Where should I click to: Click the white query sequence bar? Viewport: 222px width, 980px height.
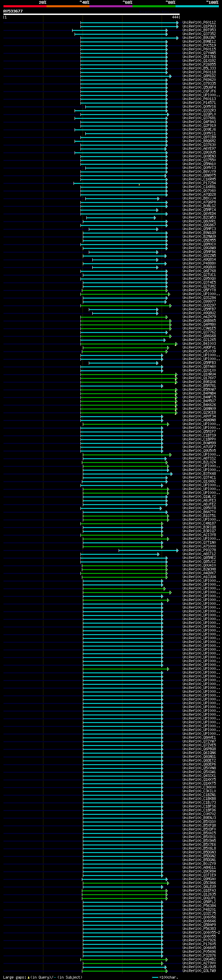(92, 14)
